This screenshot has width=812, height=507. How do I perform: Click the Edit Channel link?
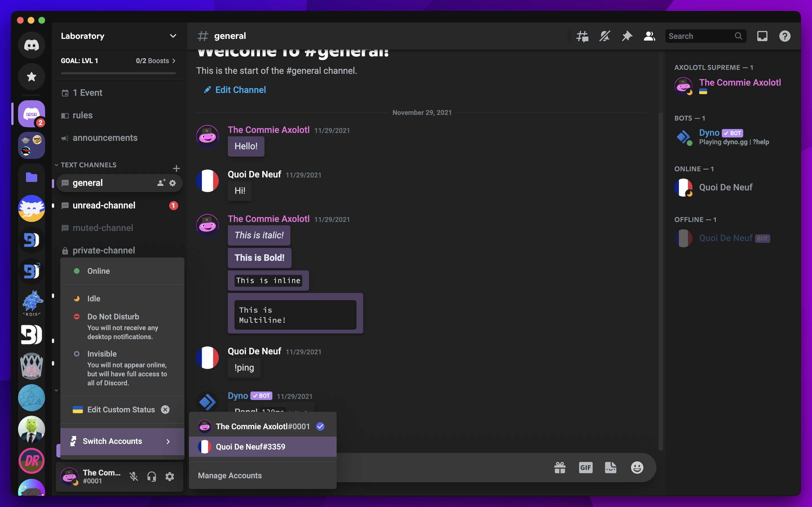[x=240, y=90]
